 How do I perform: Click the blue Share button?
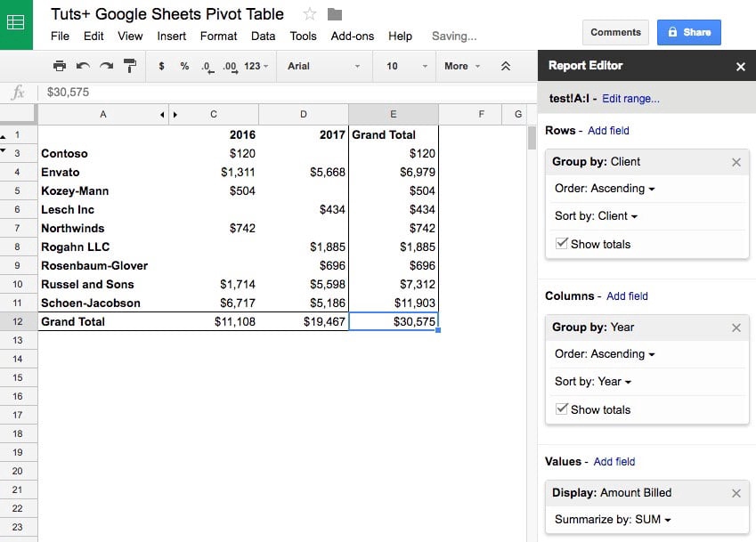[x=688, y=31]
